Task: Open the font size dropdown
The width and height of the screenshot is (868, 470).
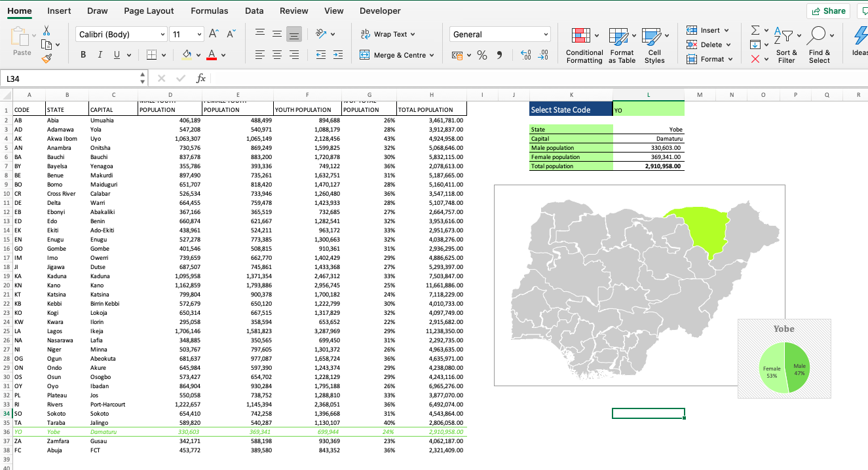Action: click(200, 34)
